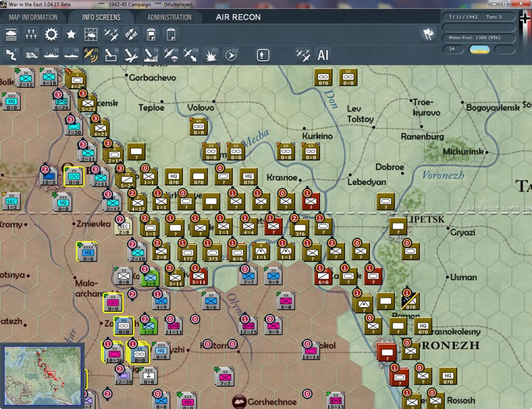Click the end turn flag icon
This screenshot has width=532, height=409.
coord(428,34)
